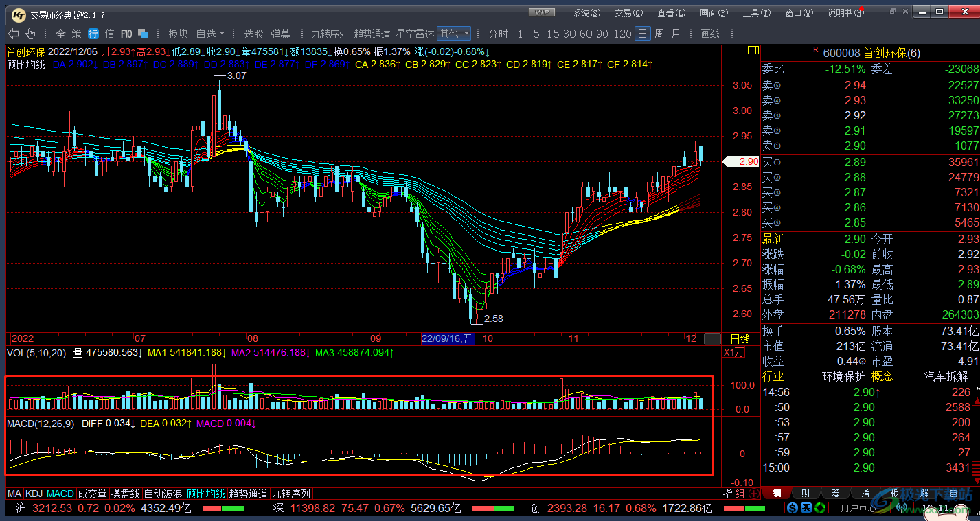Open the 工具(T) menu
The width and height of the screenshot is (980, 521).
coord(756,13)
